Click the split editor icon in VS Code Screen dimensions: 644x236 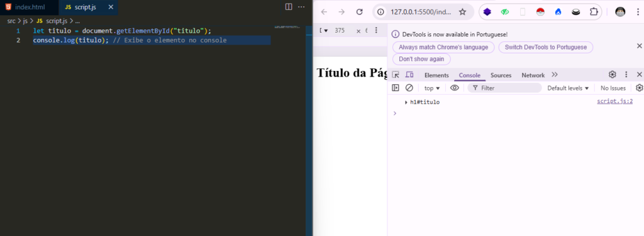[289, 7]
